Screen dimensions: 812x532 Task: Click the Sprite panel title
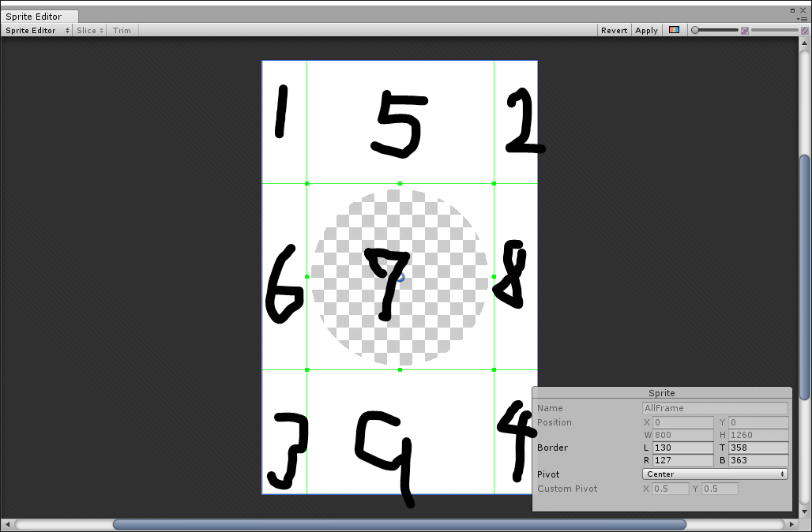[662, 393]
